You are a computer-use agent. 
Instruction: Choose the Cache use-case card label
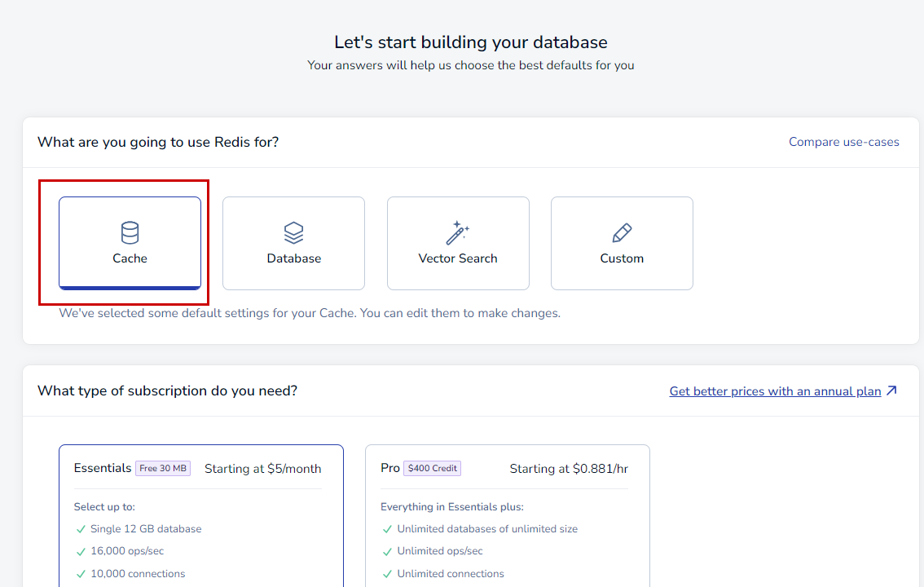point(130,258)
